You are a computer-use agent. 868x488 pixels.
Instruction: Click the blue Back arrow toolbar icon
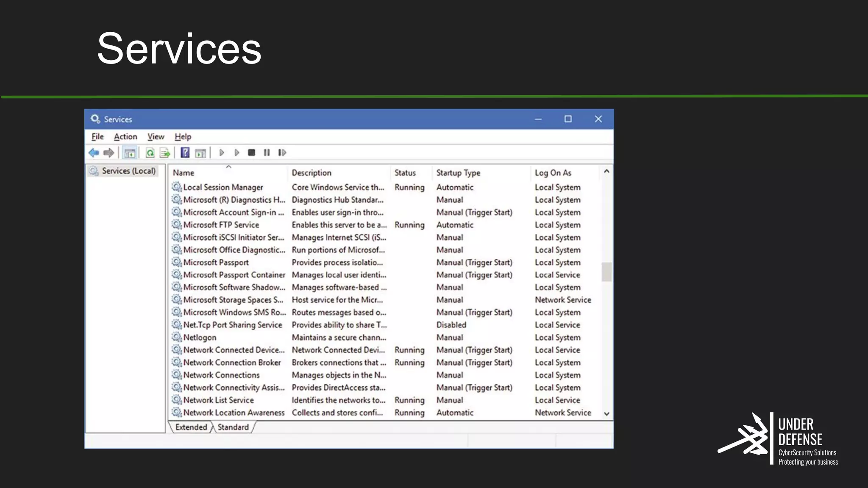pyautogui.click(x=94, y=152)
